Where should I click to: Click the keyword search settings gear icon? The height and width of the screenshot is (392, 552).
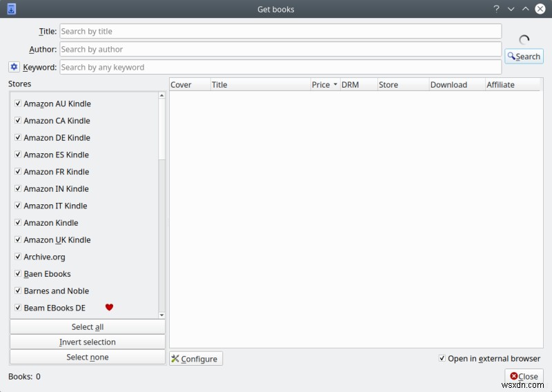point(14,66)
